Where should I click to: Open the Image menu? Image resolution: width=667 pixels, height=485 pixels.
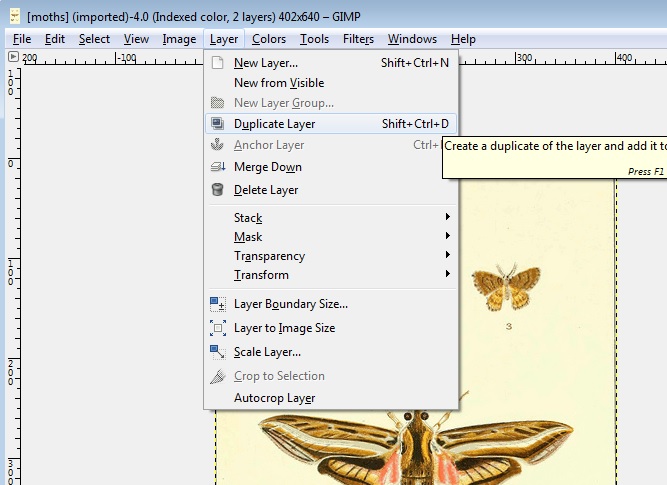tap(179, 39)
